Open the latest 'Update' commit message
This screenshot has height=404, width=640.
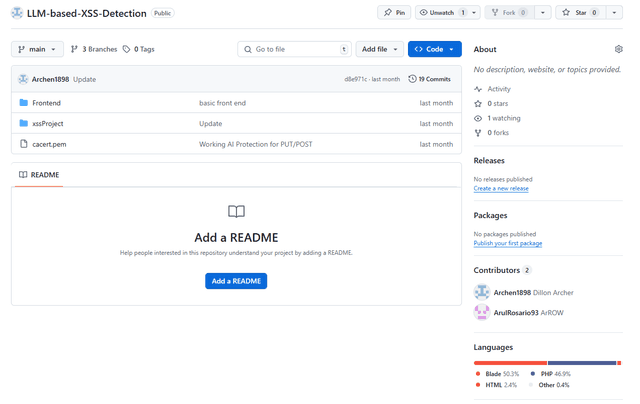[x=84, y=79]
